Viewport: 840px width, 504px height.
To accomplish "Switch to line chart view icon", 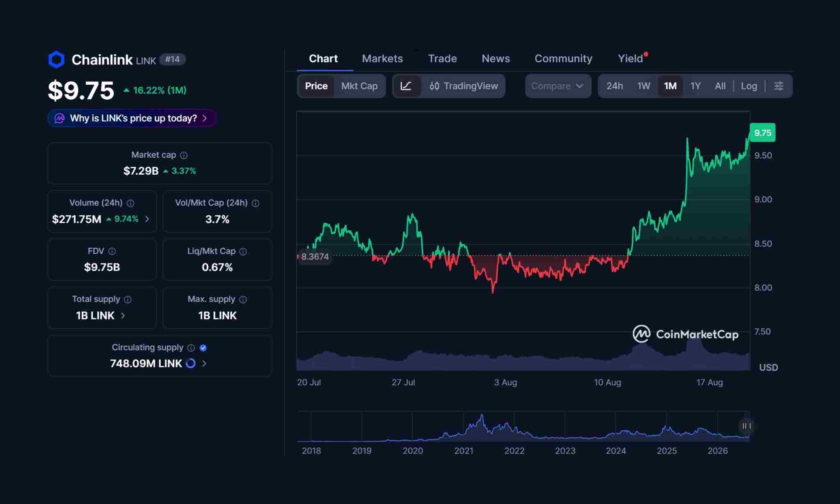I will [406, 86].
